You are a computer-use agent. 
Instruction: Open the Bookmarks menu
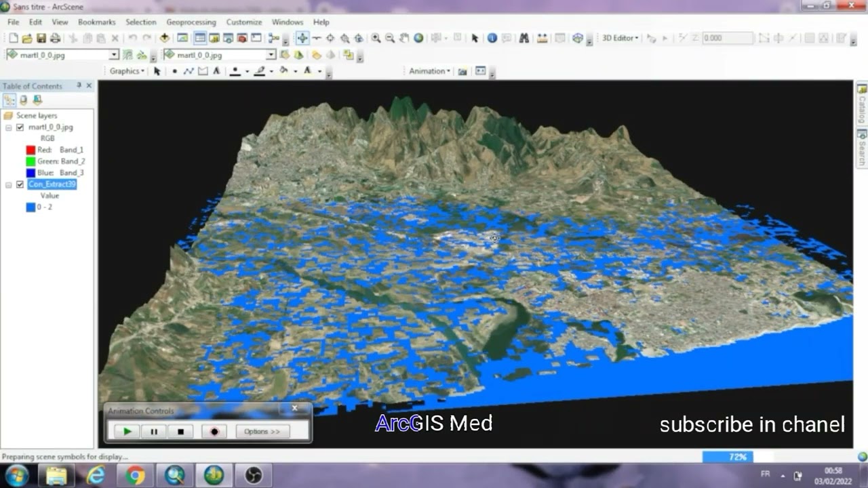pyautogui.click(x=97, y=22)
